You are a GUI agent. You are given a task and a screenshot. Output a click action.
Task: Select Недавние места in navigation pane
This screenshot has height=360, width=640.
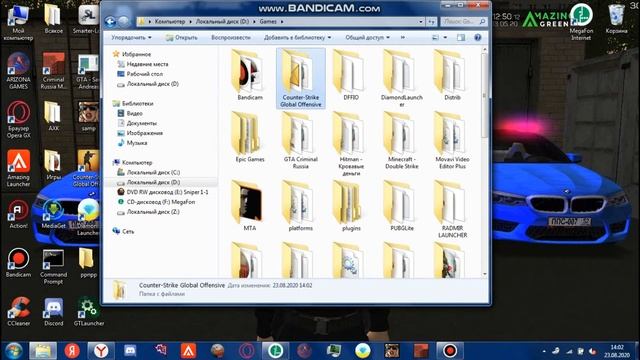click(x=143, y=64)
